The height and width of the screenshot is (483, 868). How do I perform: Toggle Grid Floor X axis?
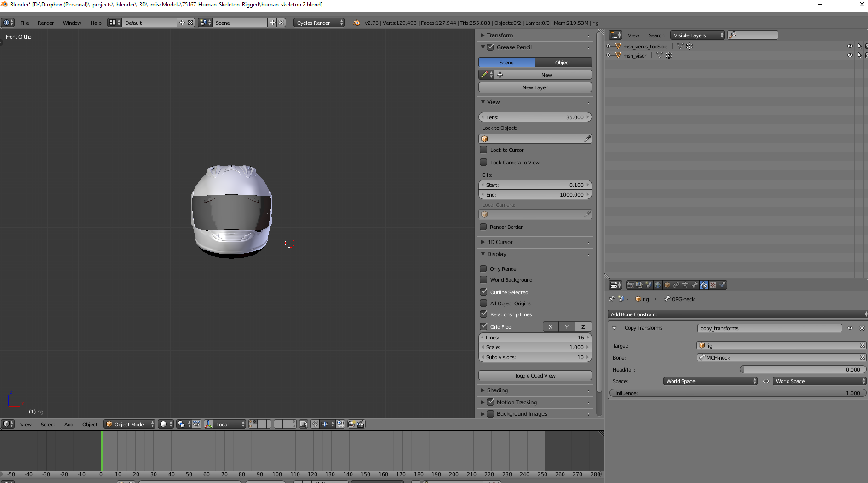click(x=551, y=326)
